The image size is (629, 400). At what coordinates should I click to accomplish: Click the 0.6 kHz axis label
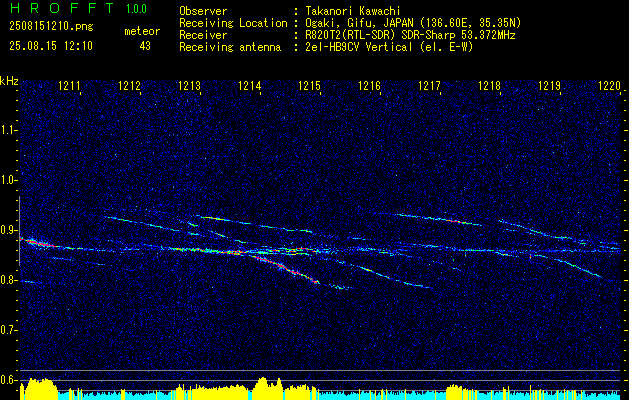pyautogui.click(x=8, y=380)
